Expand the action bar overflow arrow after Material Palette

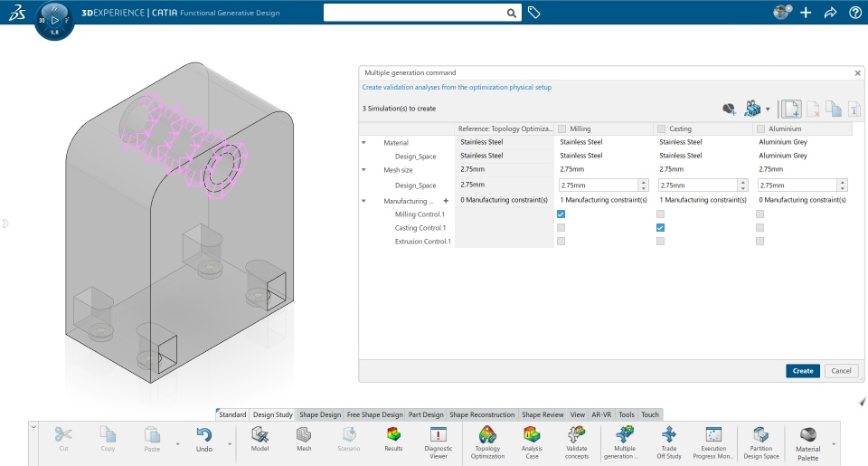pos(833,444)
